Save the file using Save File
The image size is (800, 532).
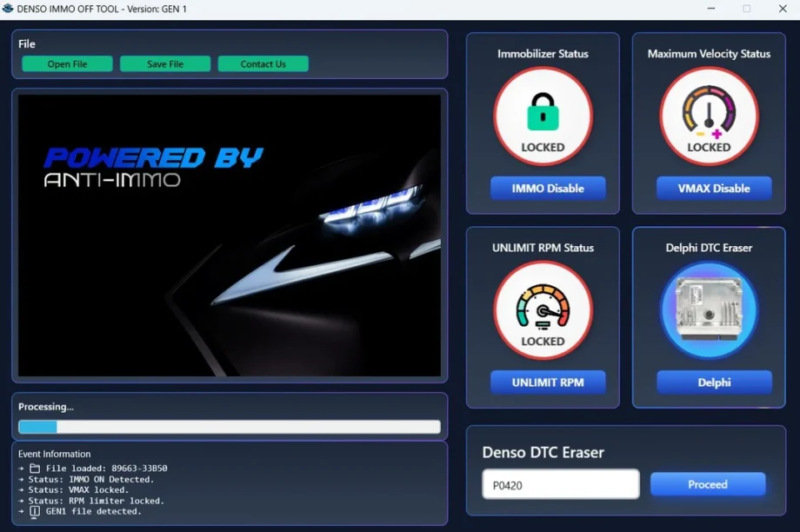tap(165, 64)
